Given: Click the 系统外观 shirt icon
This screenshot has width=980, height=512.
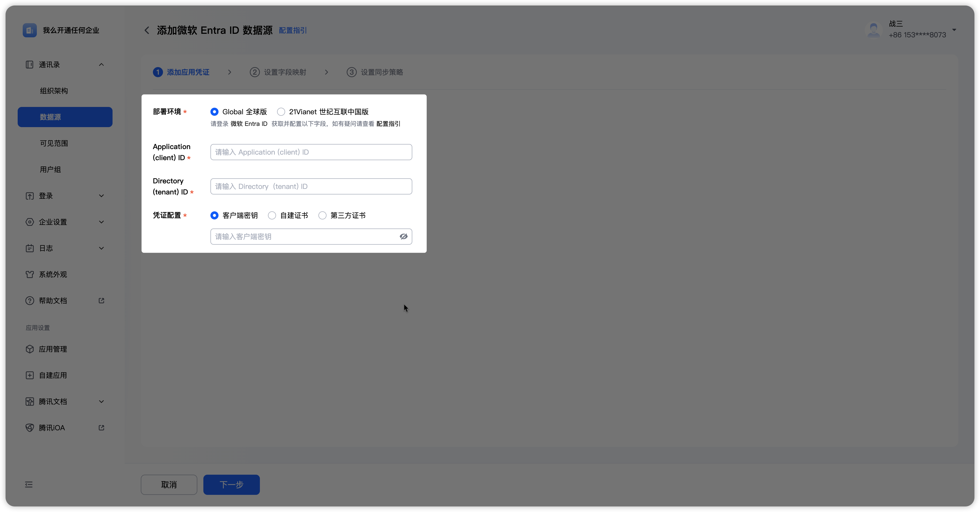Looking at the screenshot, I should [x=30, y=274].
